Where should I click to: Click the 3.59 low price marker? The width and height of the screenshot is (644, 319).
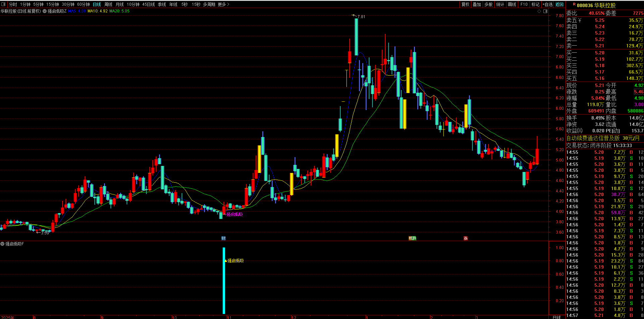[x=45, y=233]
